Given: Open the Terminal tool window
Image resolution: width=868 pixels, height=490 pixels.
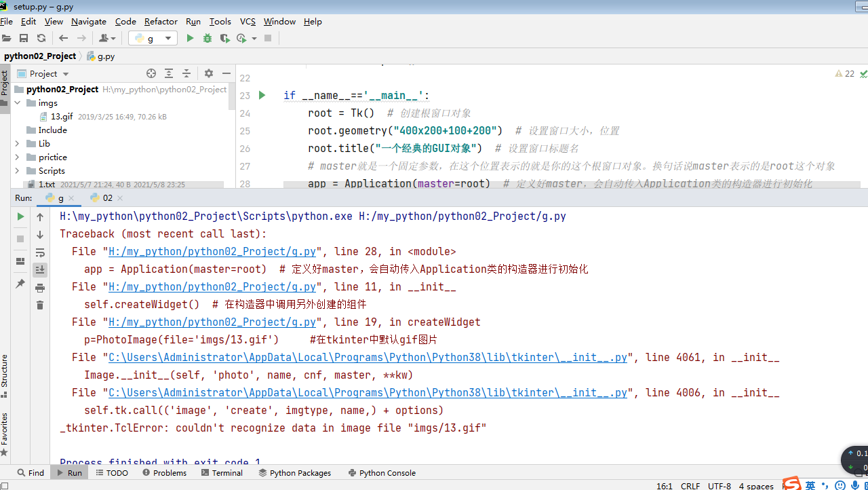Looking at the screenshot, I should pos(222,473).
